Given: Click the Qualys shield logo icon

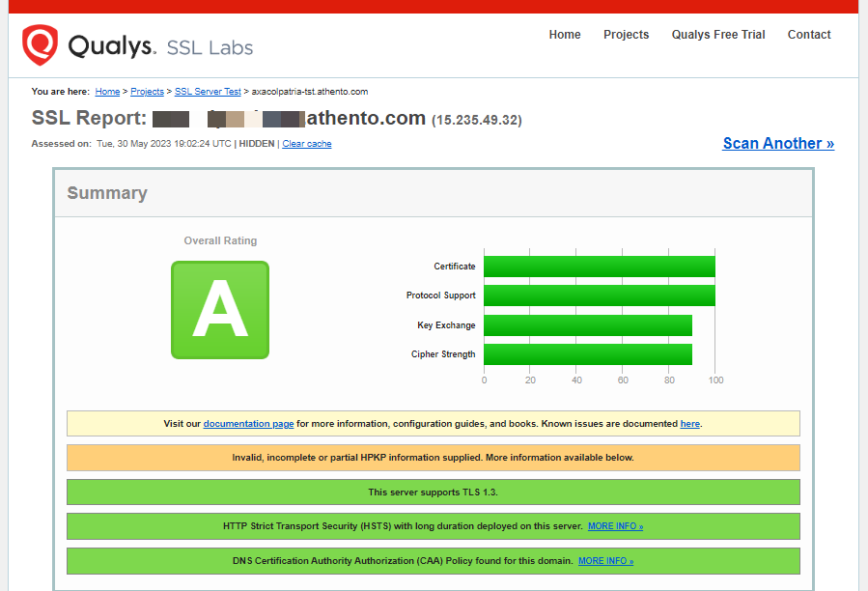Looking at the screenshot, I should 41,44.
